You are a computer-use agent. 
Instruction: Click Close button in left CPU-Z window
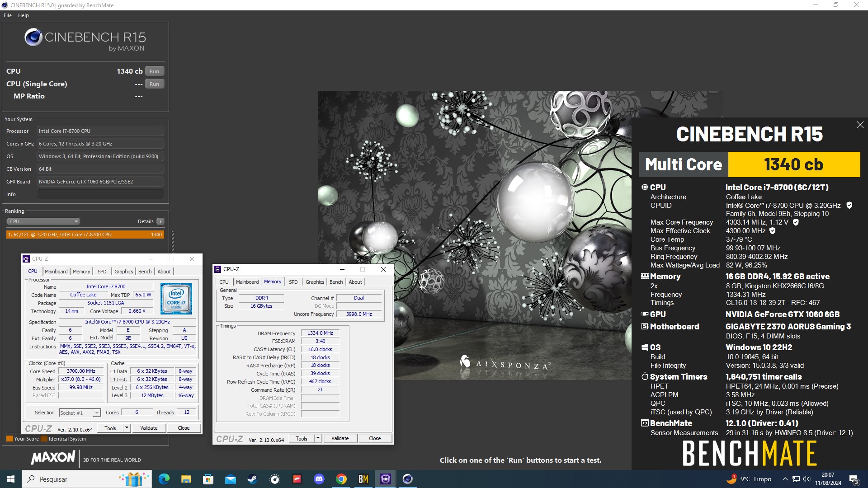[184, 428]
